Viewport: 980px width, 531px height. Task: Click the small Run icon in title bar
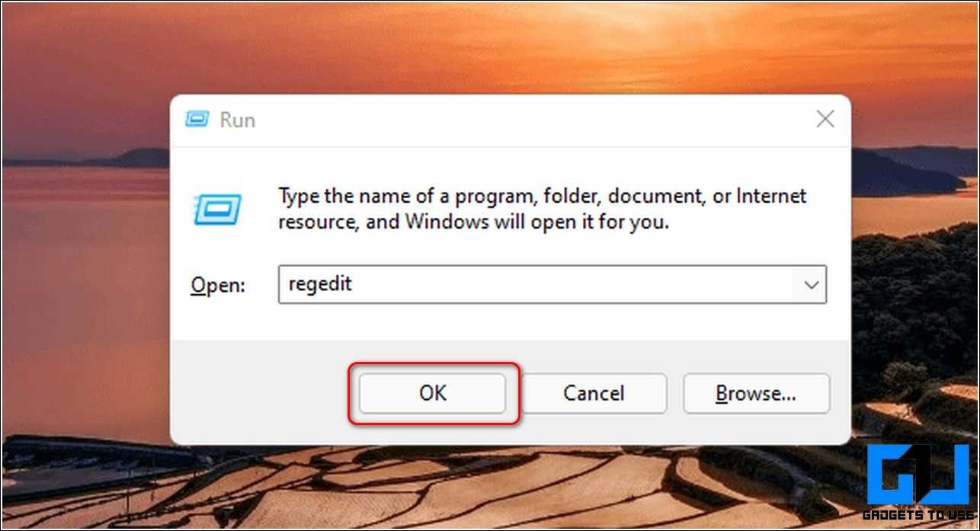197,120
